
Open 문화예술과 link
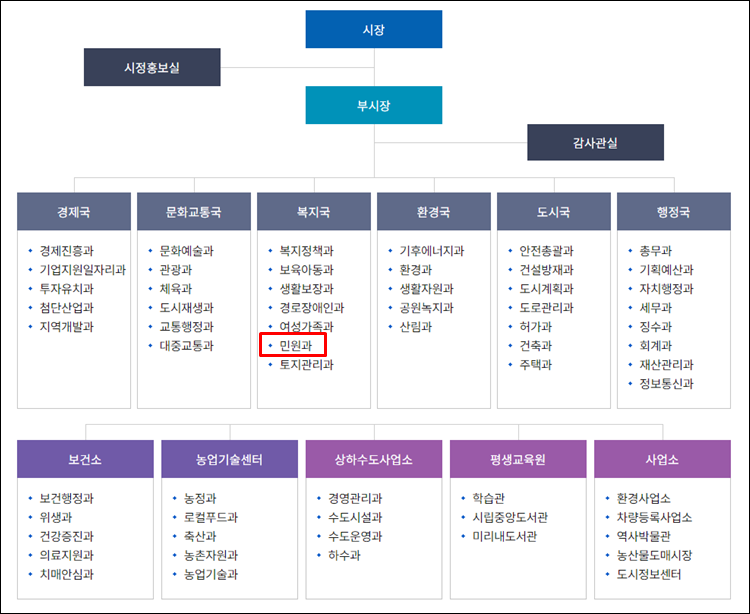(187, 251)
